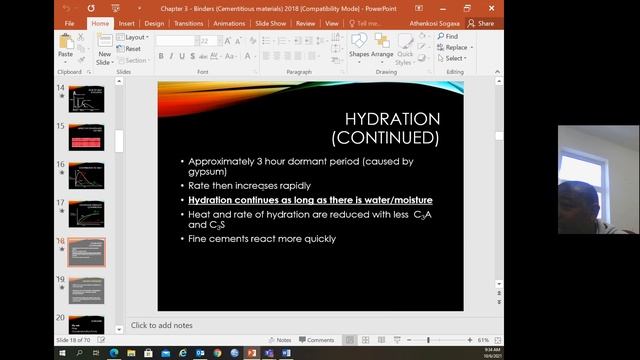
Task: Increase the list indent level
Action: (309, 41)
